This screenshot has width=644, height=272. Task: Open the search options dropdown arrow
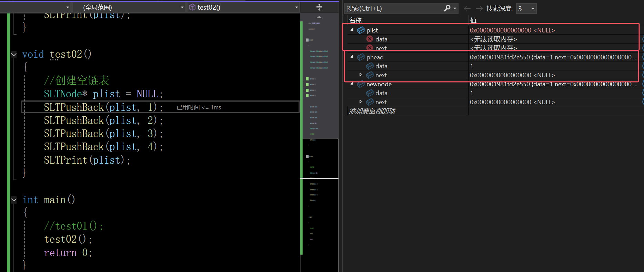coord(455,8)
